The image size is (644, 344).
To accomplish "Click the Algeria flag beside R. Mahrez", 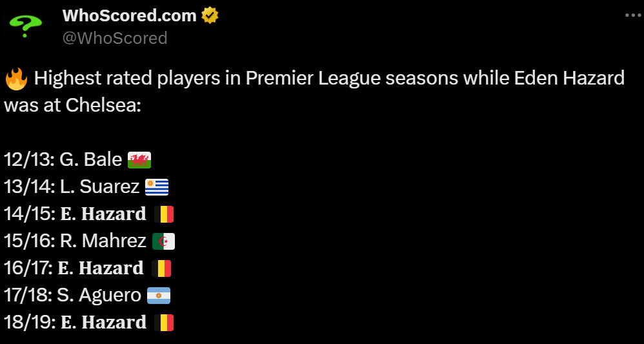I will 163,241.
